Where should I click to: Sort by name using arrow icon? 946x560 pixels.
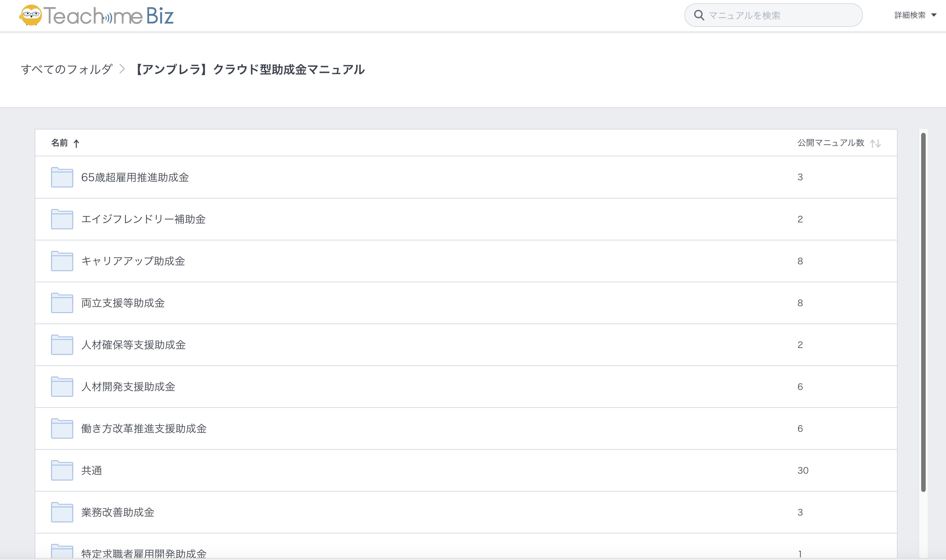76,143
